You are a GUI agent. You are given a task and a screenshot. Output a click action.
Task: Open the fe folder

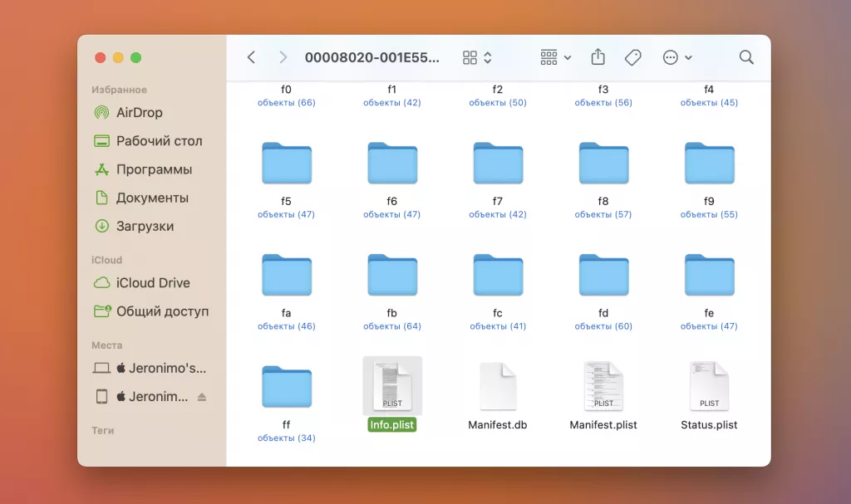coord(709,275)
